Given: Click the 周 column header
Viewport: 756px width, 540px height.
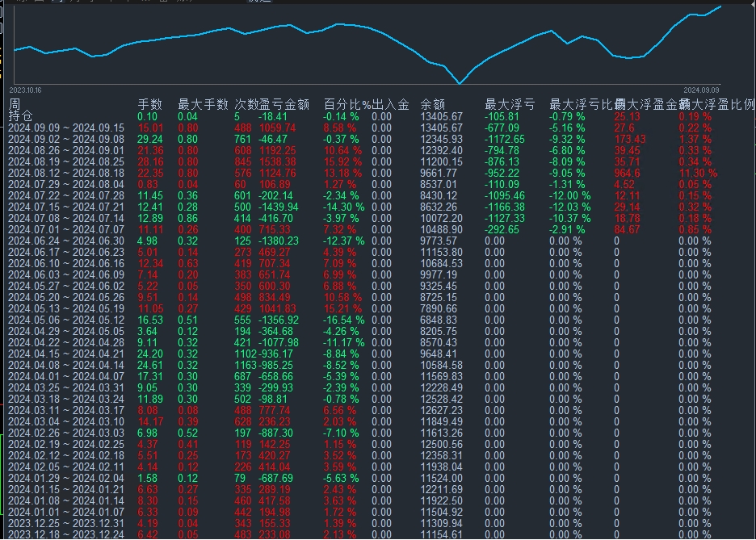Looking at the screenshot, I should coord(15,104).
